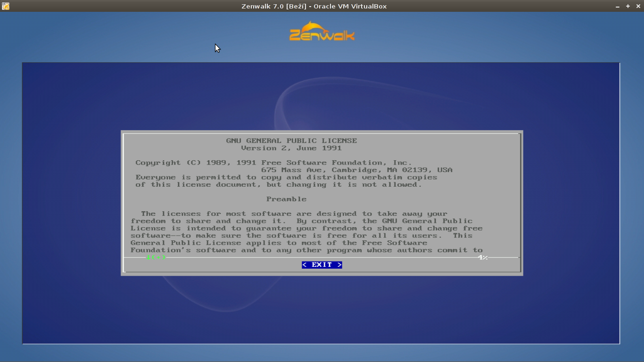Click the "Preamble" heading
This screenshot has width=644, height=362.
point(286,199)
